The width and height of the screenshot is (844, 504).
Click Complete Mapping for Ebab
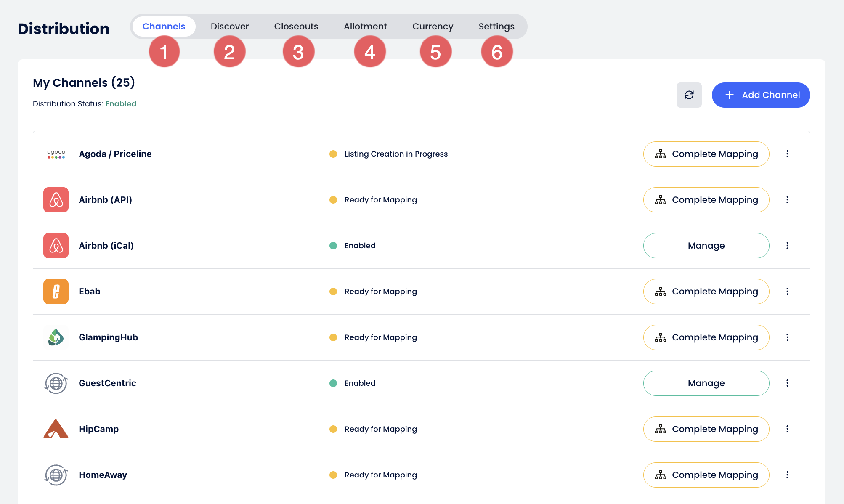click(x=706, y=292)
